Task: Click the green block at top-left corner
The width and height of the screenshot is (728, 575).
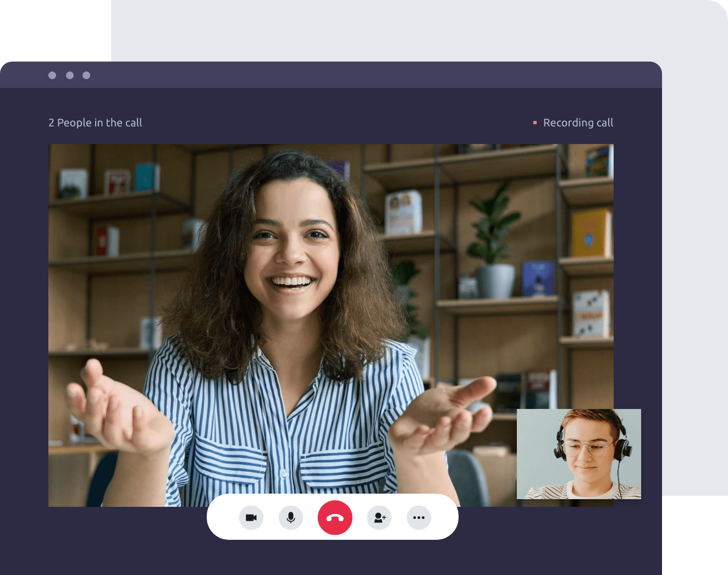Action: click(55, 30)
